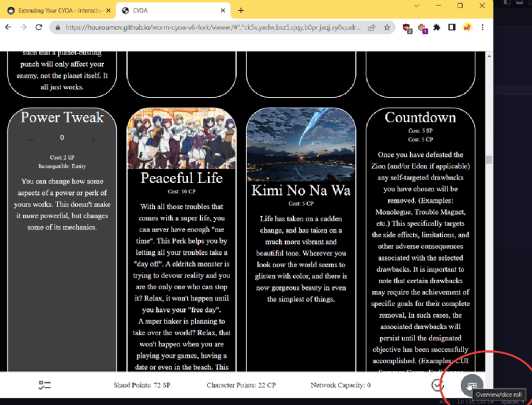Increase Power Tweak count with plus
This screenshot has width=532, height=405.
pos(94,140)
